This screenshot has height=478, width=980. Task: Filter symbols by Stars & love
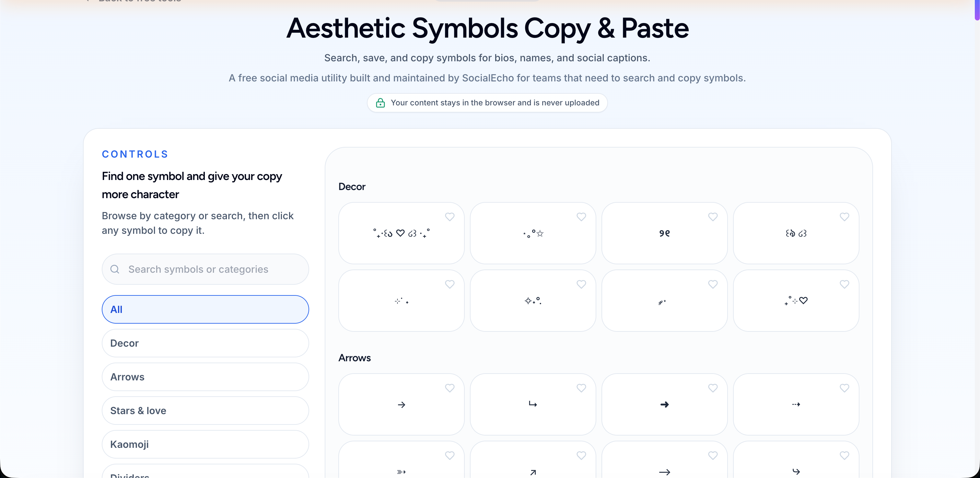tap(205, 411)
